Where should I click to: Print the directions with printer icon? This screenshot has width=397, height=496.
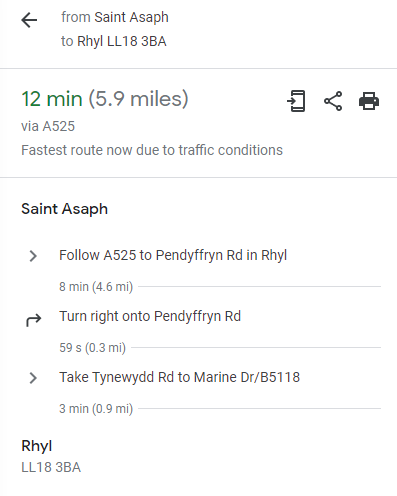click(369, 101)
